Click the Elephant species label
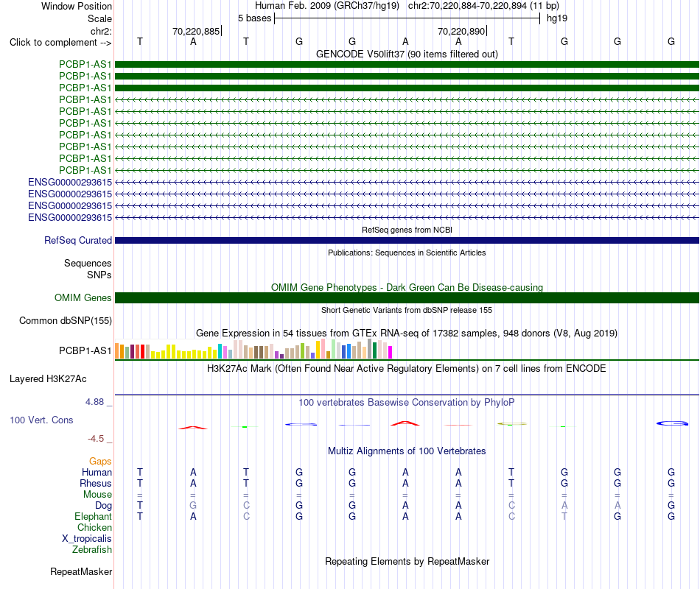Viewport: 700px width, 589px height. [93, 516]
